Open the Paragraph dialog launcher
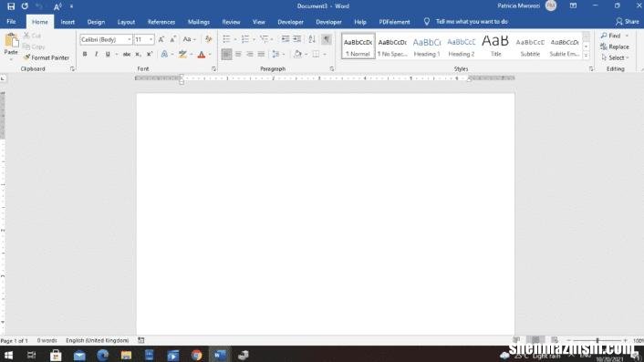 click(332, 69)
